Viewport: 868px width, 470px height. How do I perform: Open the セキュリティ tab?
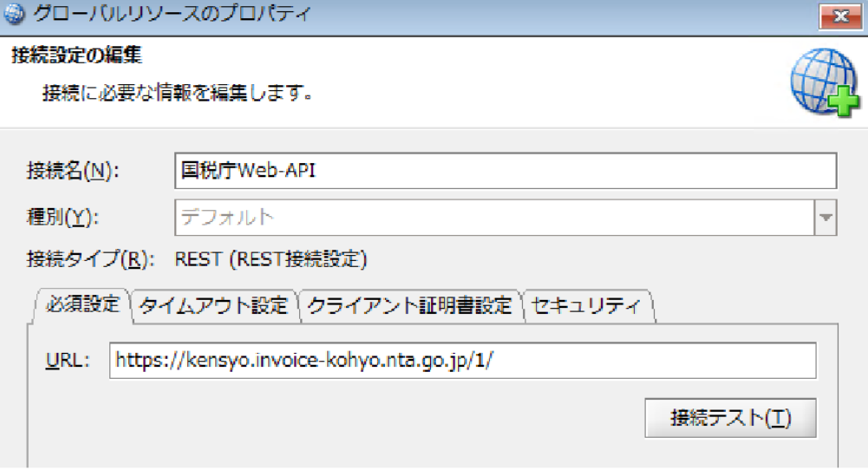586,305
